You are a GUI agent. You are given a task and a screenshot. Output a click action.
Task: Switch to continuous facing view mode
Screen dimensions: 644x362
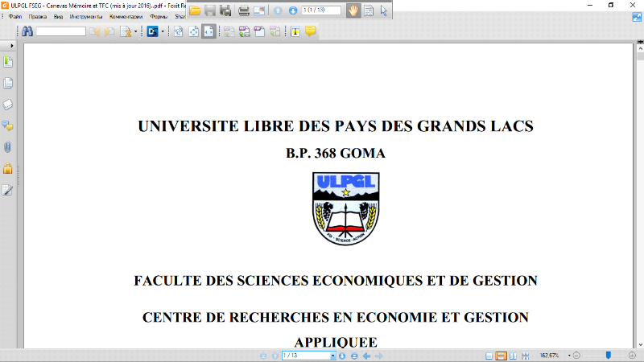point(526,356)
